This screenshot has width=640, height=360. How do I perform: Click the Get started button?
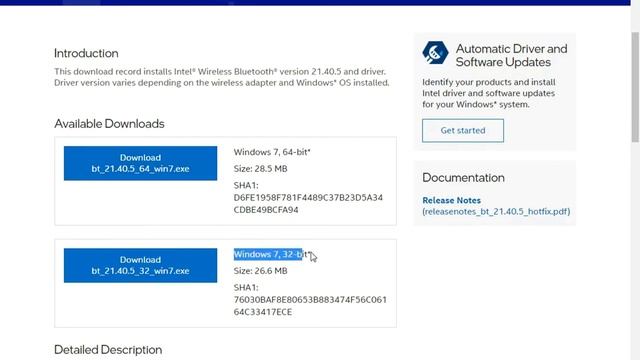coord(463,131)
